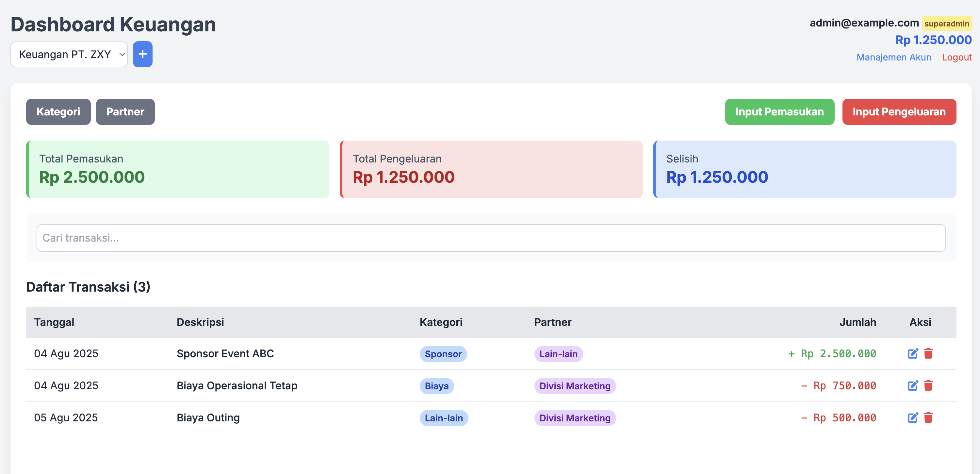Click the Biaya category badge

click(x=437, y=386)
